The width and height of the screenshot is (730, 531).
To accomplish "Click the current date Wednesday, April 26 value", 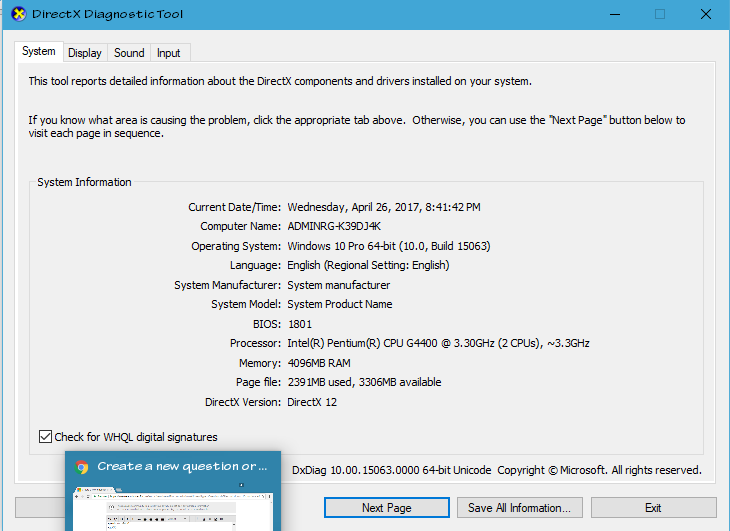I will pyautogui.click(x=384, y=207).
